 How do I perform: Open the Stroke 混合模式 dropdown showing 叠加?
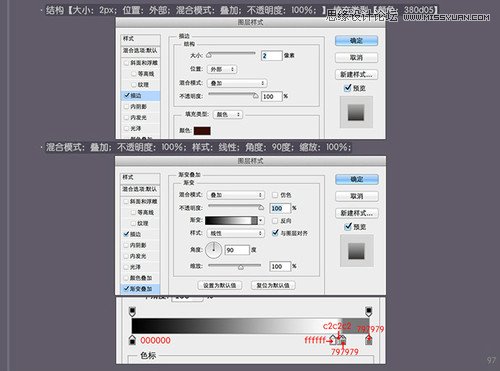point(237,83)
